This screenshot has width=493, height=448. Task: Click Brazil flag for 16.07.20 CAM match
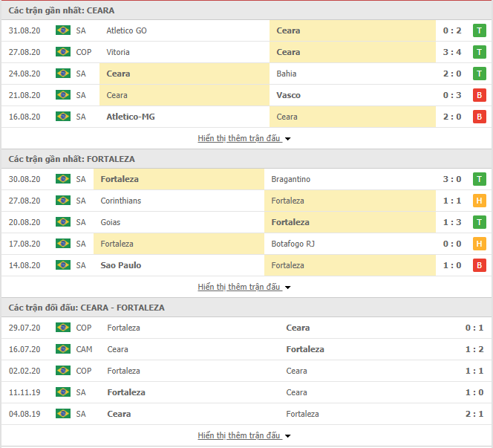coord(63,349)
